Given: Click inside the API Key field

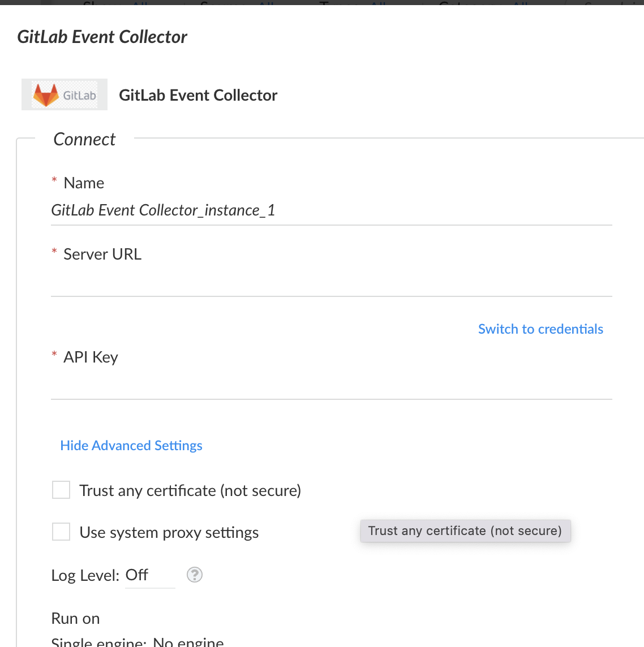Looking at the screenshot, I should coord(332,385).
